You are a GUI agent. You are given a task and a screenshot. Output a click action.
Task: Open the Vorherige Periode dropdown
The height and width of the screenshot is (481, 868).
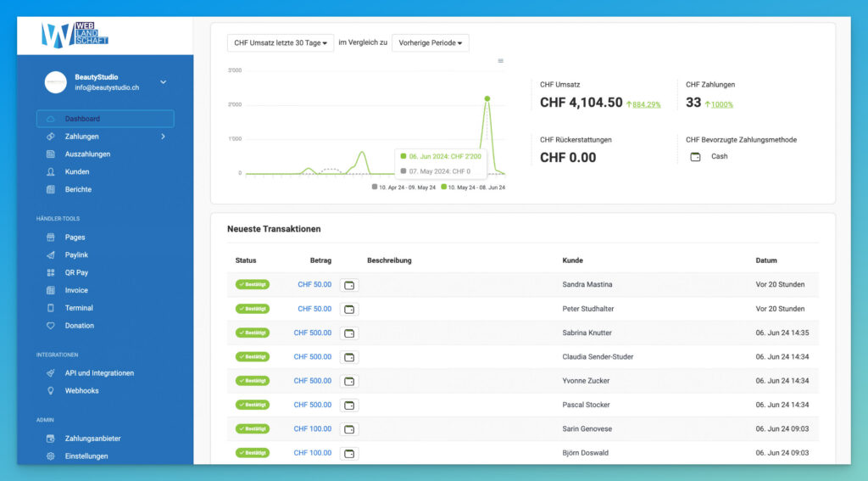[x=430, y=43]
